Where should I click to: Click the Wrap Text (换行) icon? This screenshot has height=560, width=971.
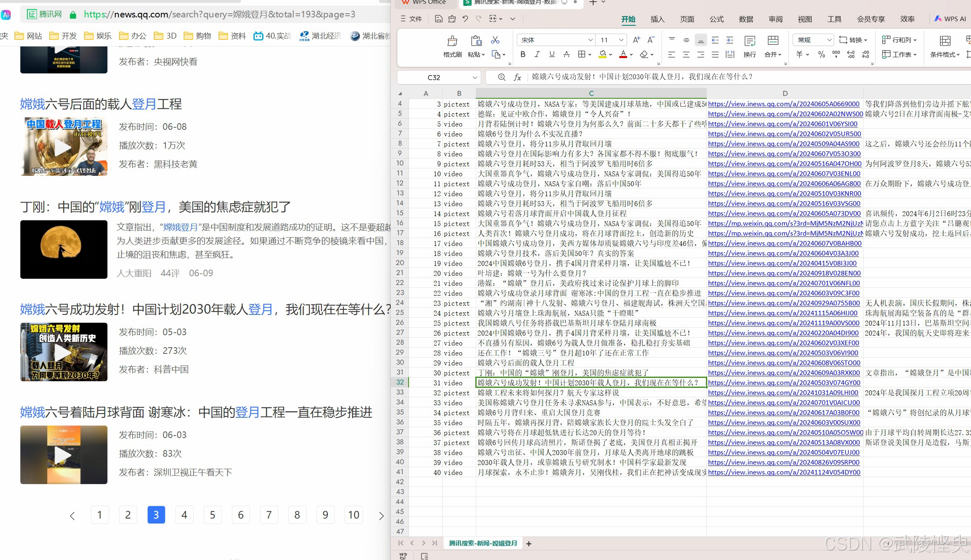point(750,41)
